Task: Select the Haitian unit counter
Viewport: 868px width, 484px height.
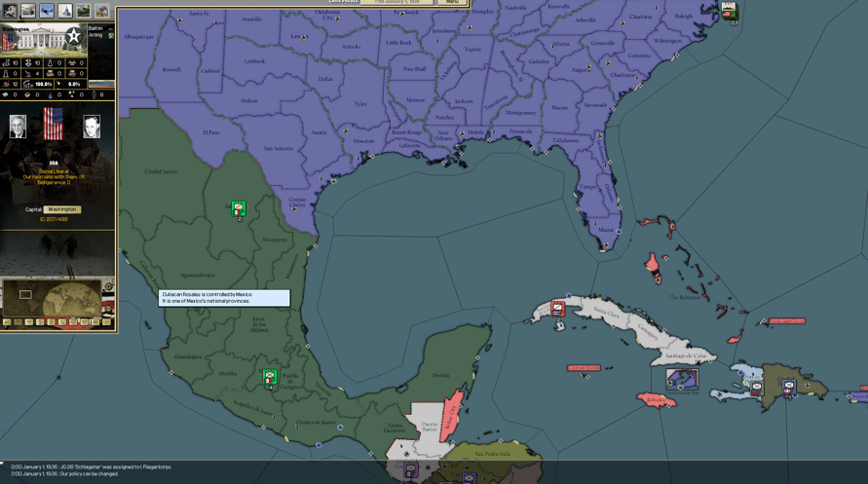Action: click(x=756, y=388)
